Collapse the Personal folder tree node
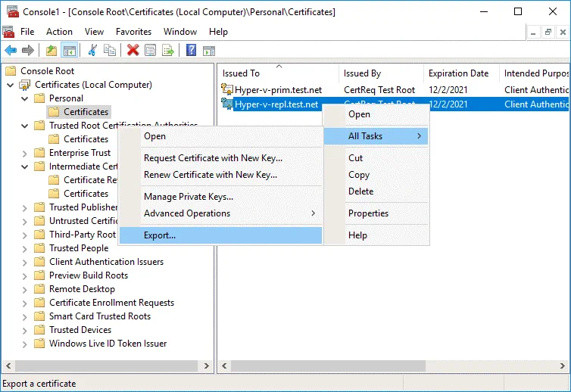The width and height of the screenshot is (571, 392). tap(25, 98)
